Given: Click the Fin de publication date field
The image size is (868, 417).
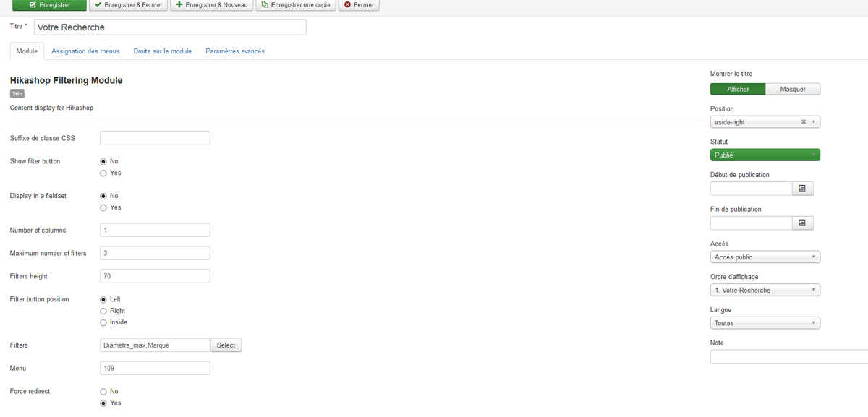Looking at the screenshot, I should click(751, 223).
